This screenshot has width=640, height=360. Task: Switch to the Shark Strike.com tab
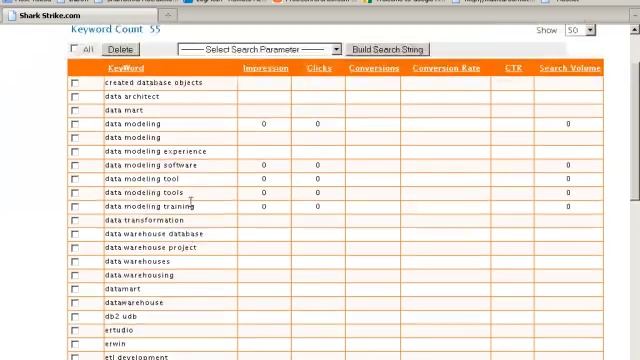(79, 16)
